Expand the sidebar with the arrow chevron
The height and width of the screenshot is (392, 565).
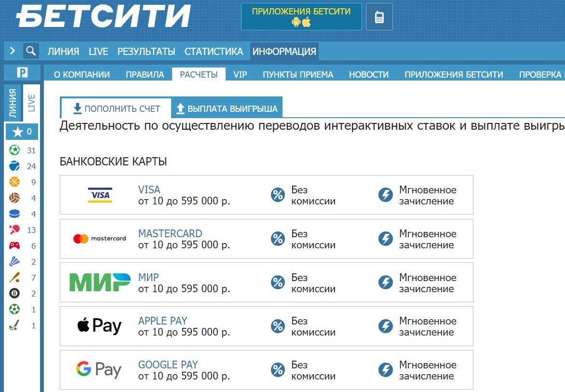click(x=13, y=51)
